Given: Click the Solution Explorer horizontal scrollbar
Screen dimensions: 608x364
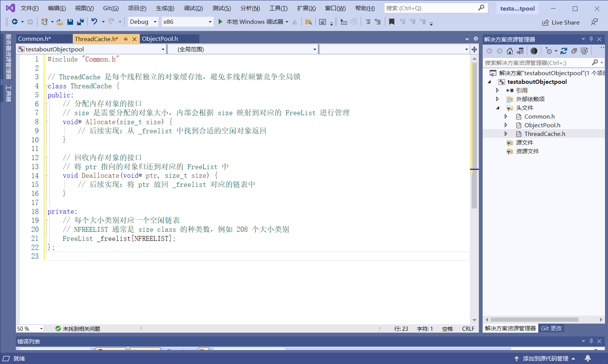Looking at the screenshot, I should [534, 320].
